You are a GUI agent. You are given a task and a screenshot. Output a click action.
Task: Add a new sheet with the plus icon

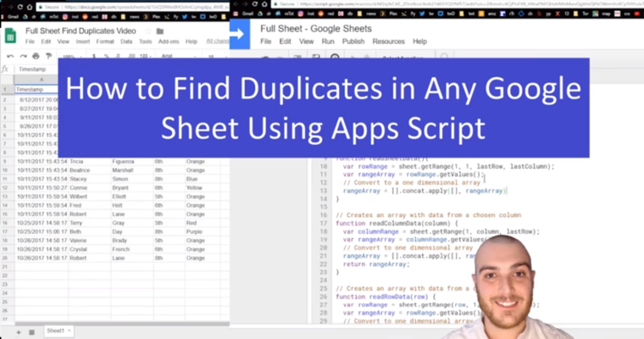pos(19,332)
